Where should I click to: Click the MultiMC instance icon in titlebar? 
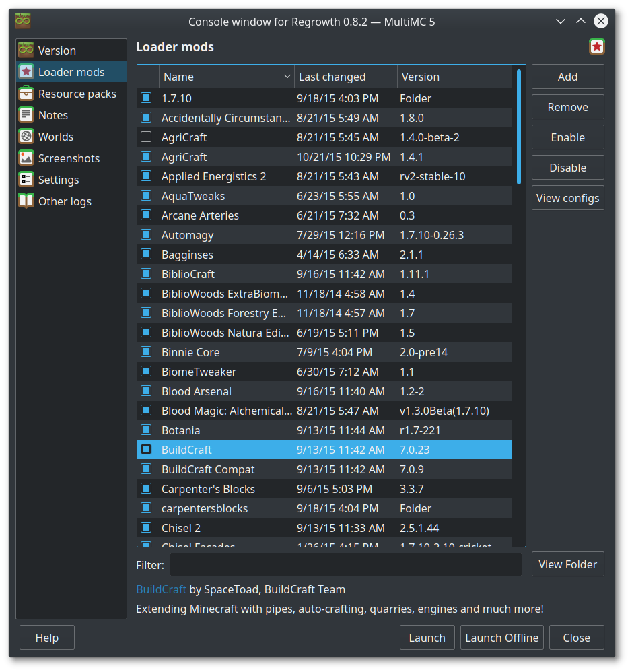coord(22,21)
